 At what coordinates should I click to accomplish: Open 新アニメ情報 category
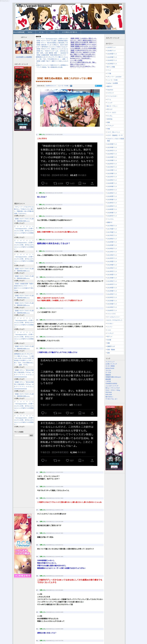[111, 67]
